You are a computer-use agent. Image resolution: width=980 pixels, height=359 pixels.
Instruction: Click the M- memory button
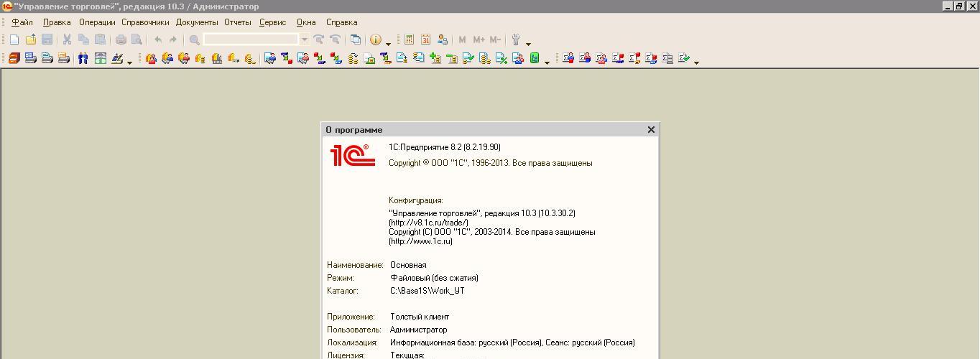[495, 39]
